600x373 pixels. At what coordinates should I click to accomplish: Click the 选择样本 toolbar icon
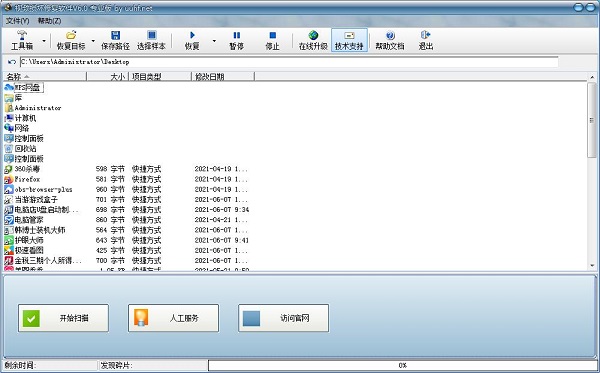152,35
